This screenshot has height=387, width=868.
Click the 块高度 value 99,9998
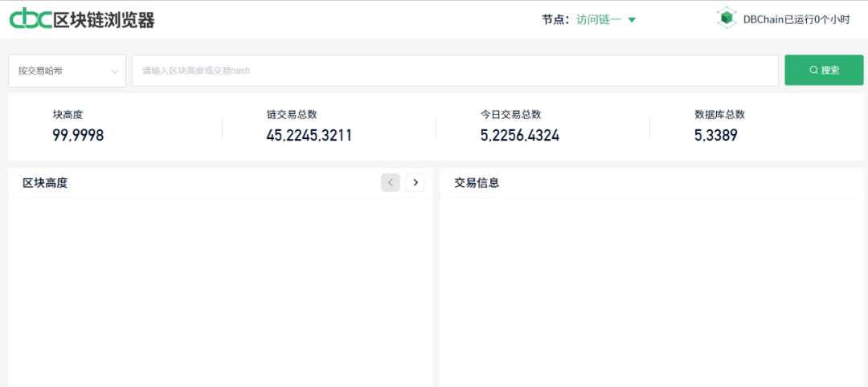pos(78,136)
